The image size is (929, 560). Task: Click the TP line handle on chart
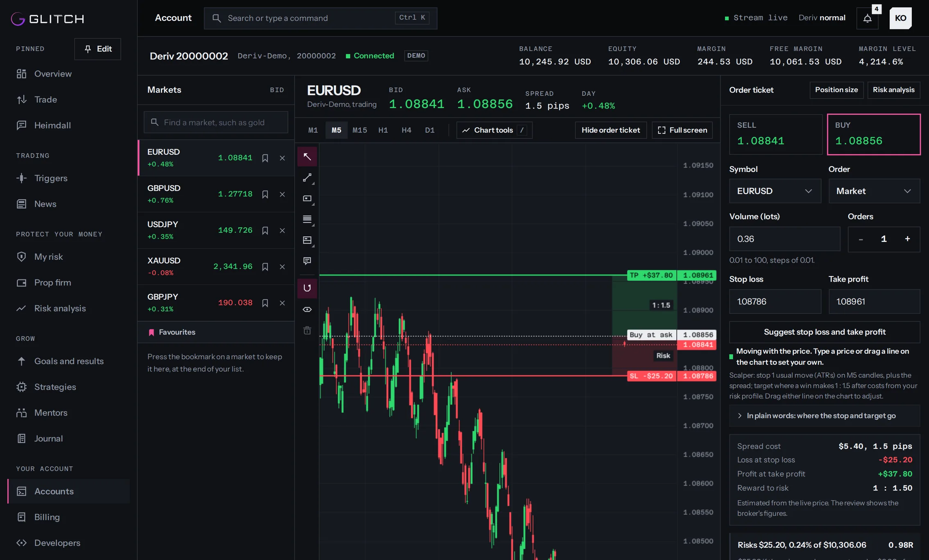point(652,275)
